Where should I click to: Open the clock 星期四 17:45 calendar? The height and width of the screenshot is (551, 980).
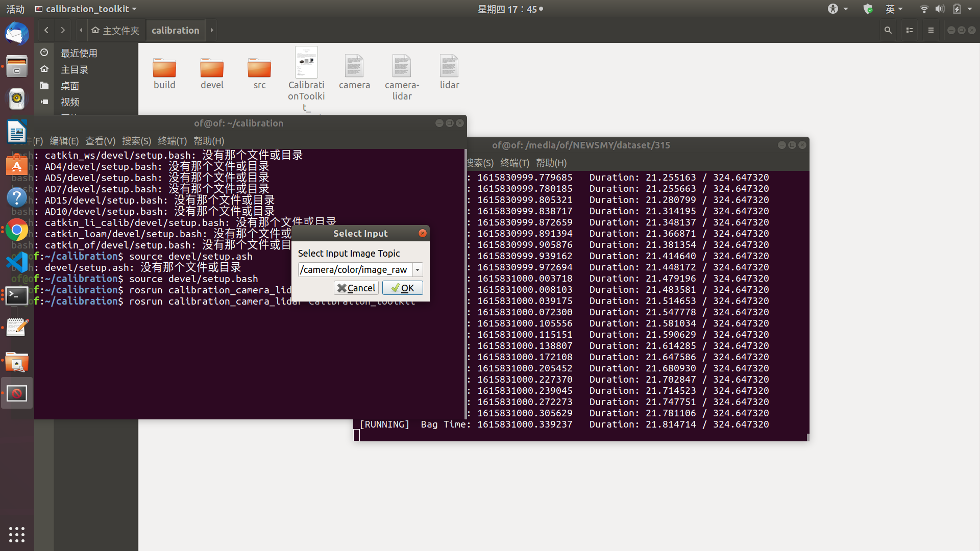pos(510,9)
